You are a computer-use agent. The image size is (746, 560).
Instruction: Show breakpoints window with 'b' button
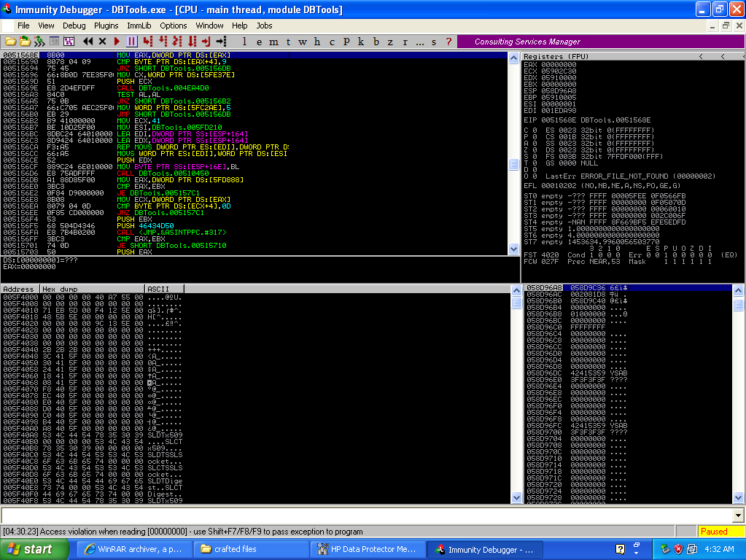click(x=376, y=42)
